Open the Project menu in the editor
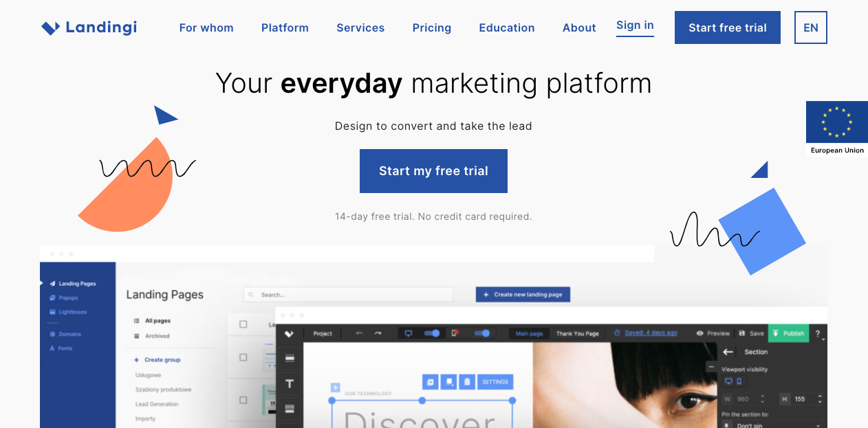The height and width of the screenshot is (428, 868). click(323, 333)
